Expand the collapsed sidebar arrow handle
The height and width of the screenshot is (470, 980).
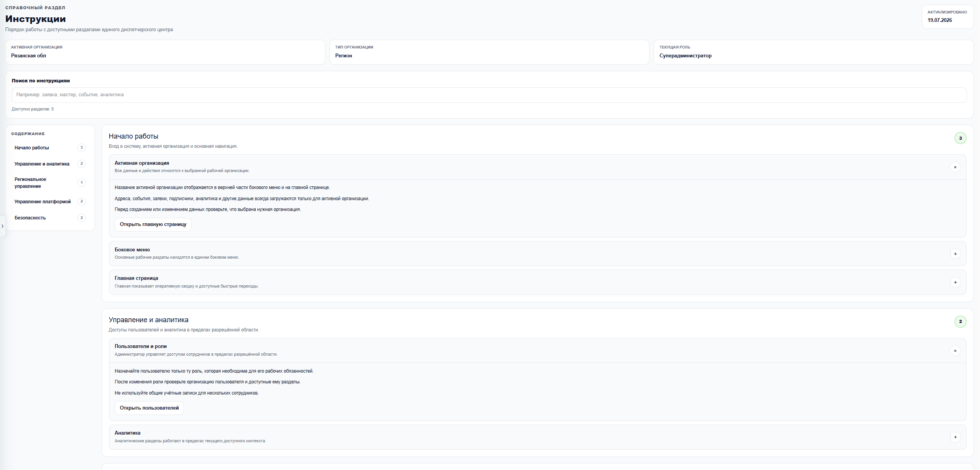[x=2, y=226]
